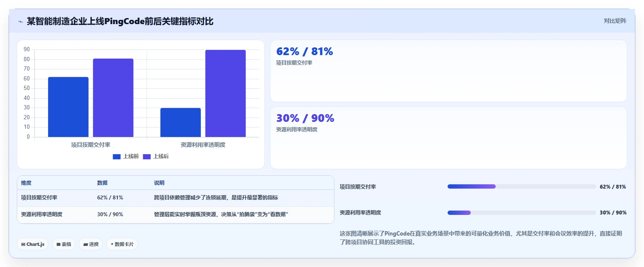Click the 资源利用率透明度 x-axis label

pos(203,145)
